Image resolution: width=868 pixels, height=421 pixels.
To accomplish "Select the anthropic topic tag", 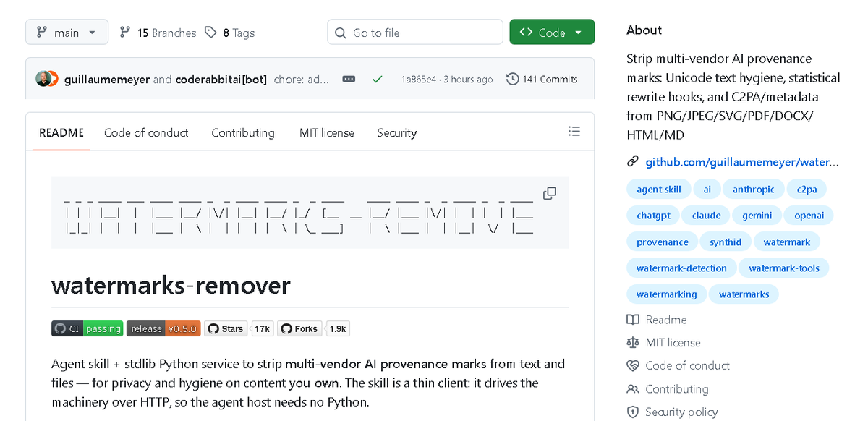I will point(753,190).
